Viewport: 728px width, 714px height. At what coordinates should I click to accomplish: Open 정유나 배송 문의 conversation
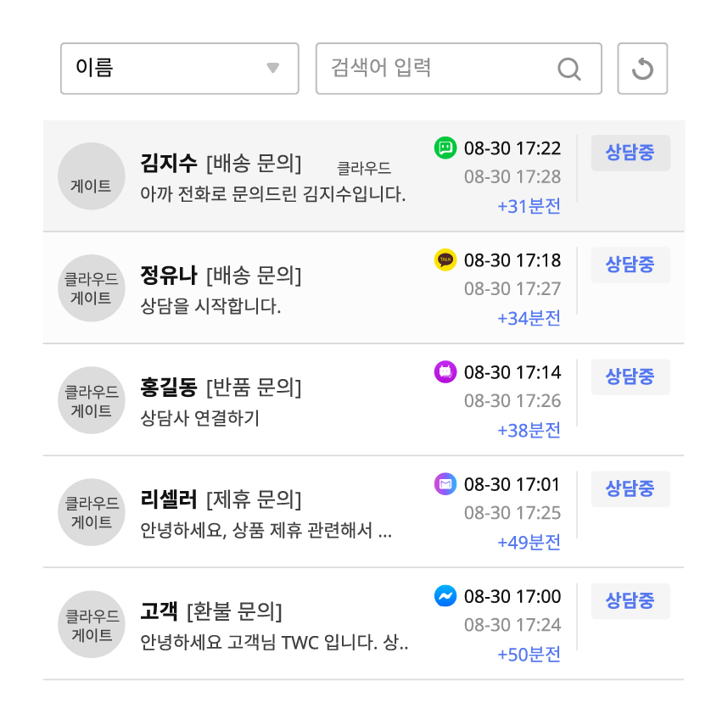pos(363,288)
